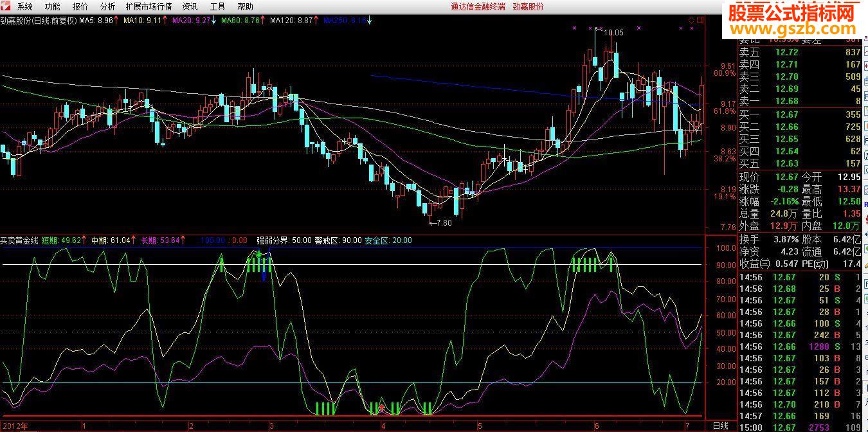This screenshot has width=868, height=432.
Task: Click the PE(动) 17.4 value
Action: pos(851,264)
